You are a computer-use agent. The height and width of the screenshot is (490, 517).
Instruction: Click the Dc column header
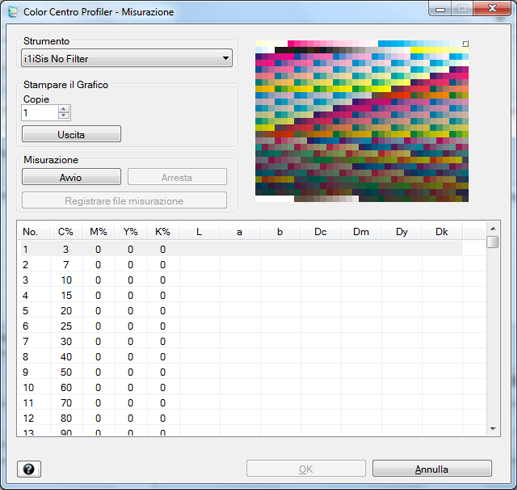pyautogui.click(x=320, y=232)
